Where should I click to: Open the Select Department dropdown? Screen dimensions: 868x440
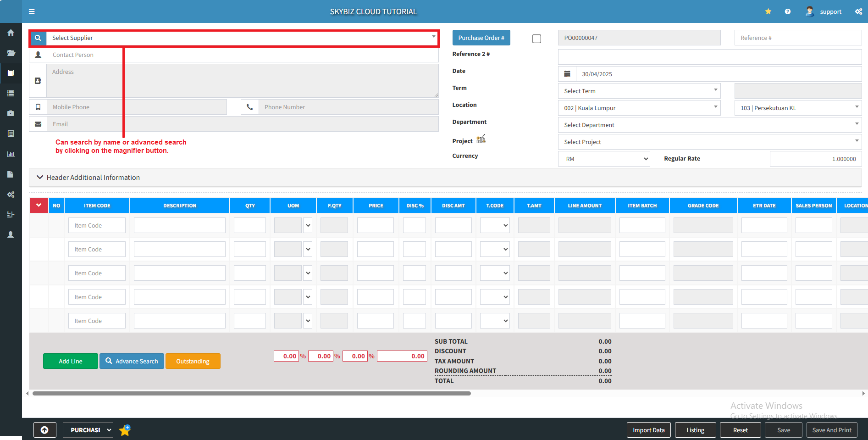tap(709, 125)
